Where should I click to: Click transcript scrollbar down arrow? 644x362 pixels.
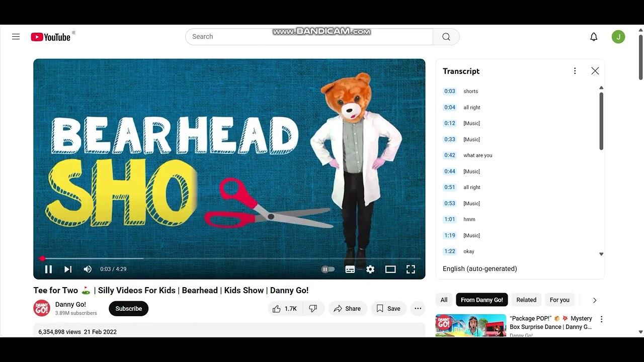(x=601, y=254)
